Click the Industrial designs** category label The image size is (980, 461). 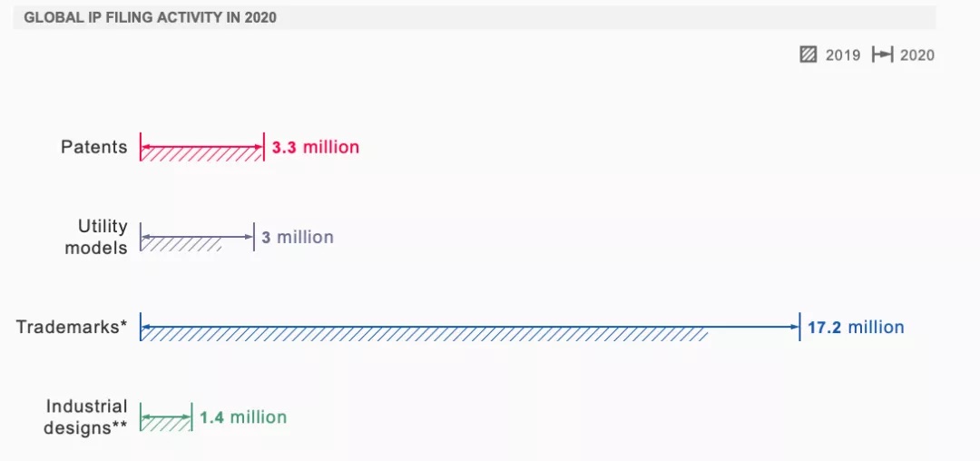pos(86,417)
